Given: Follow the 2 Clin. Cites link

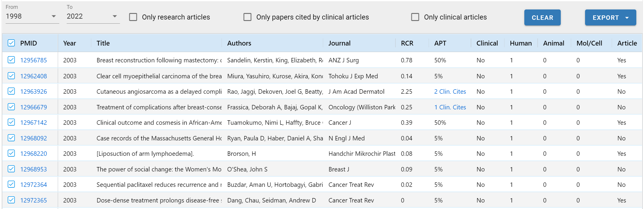Looking at the screenshot, I should coord(450,92).
